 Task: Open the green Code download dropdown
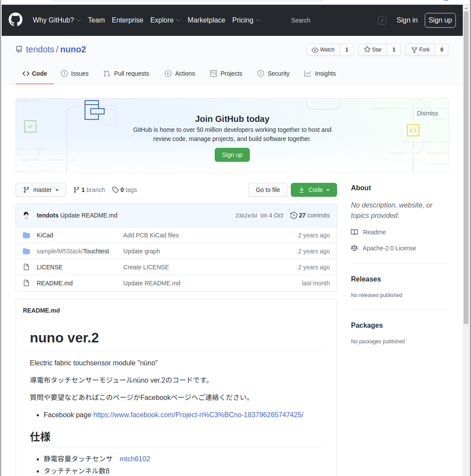(x=314, y=190)
